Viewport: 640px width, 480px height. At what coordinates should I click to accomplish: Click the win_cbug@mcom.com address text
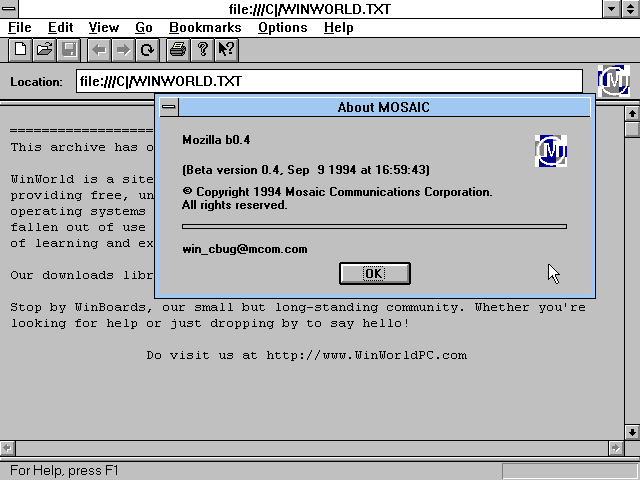[245, 249]
